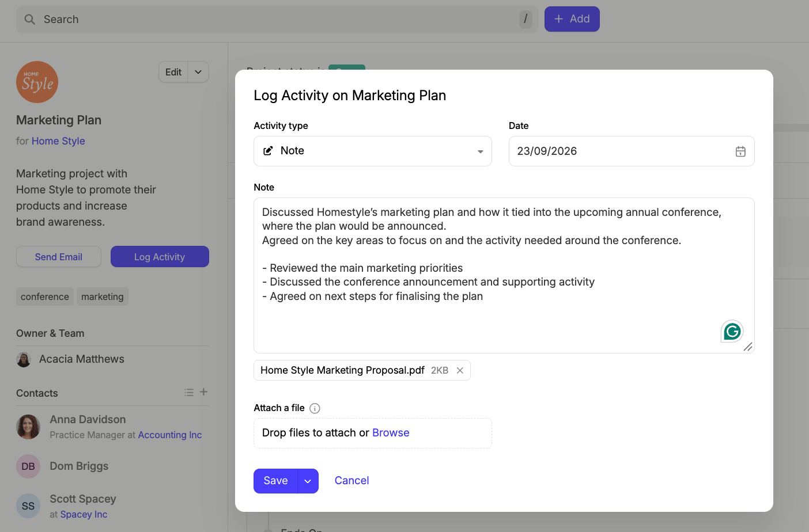
Task: Click the info icon beside Attach a file
Action: coord(315,408)
